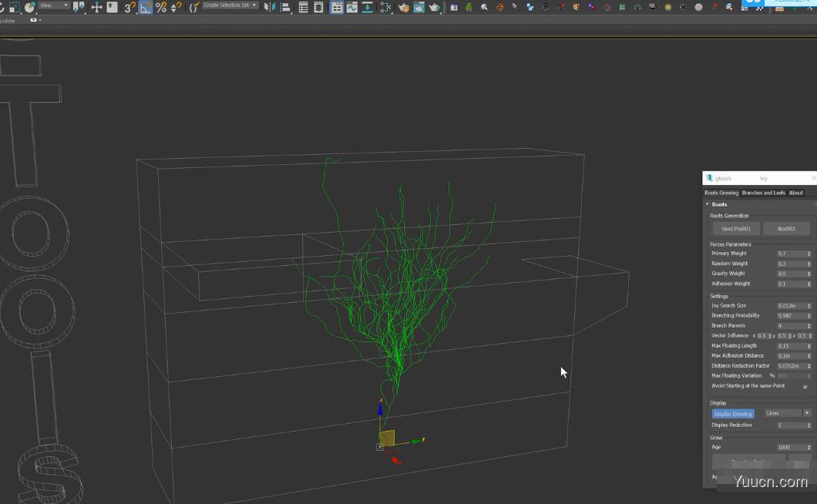817x504 pixels.
Task: Click the Vector Influence x field
Action: click(762, 336)
